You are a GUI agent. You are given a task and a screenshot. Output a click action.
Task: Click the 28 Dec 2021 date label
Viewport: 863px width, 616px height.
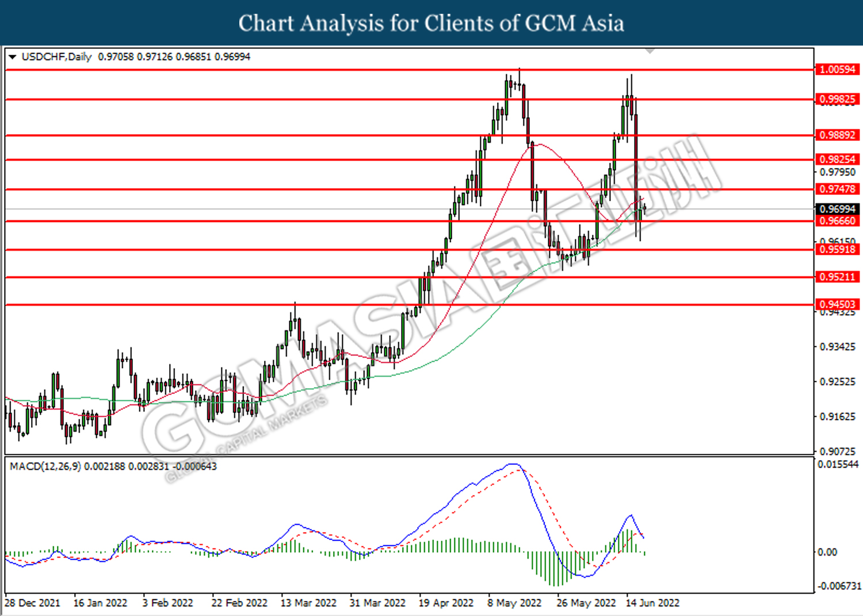pos(32,603)
